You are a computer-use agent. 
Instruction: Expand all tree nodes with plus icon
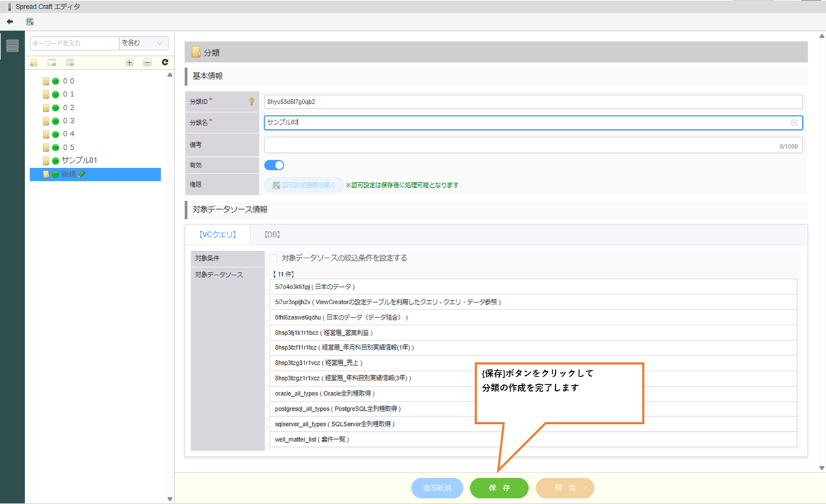click(x=129, y=62)
